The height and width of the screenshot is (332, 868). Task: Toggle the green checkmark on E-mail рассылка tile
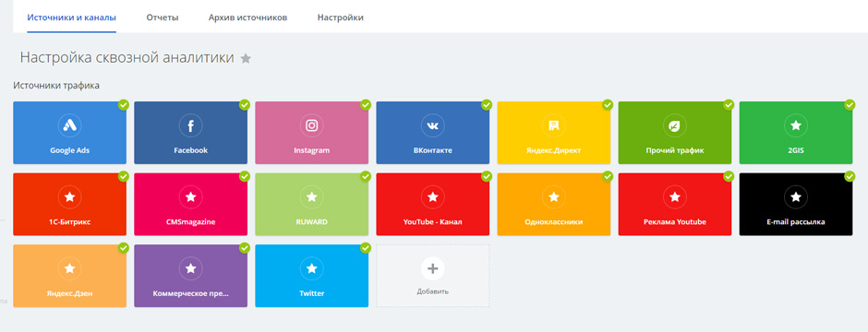click(x=850, y=176)
